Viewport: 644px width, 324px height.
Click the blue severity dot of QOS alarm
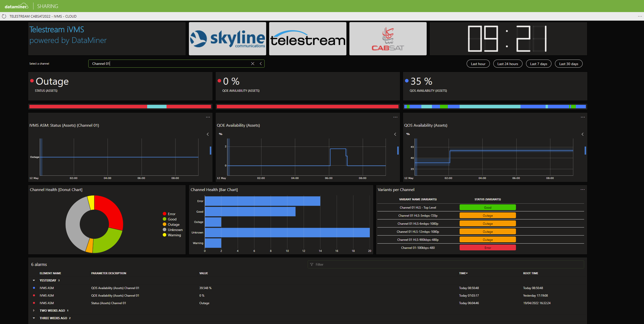pyautogui.click(x=34, y=288)
